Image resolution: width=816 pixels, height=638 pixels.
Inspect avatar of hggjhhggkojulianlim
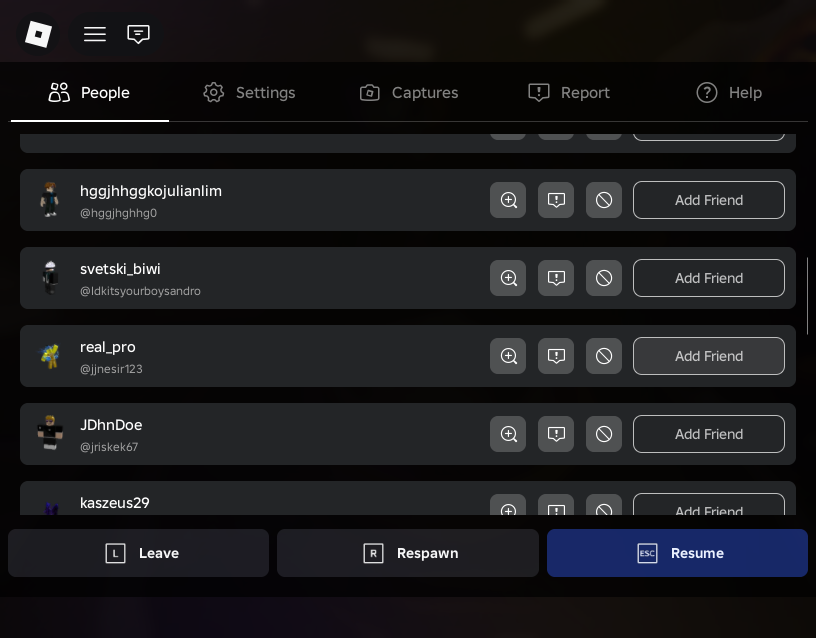(508, 200)
